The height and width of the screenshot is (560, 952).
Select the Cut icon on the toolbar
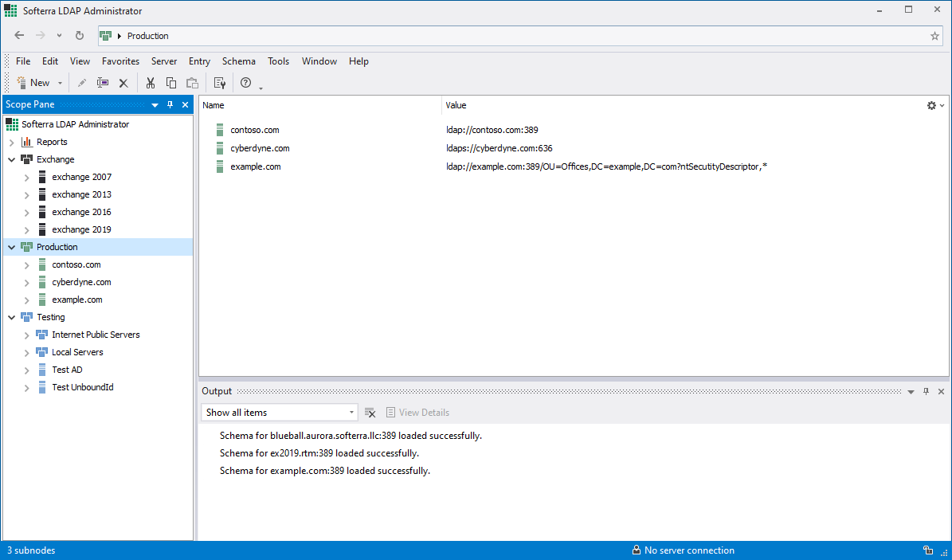point(150,83)
